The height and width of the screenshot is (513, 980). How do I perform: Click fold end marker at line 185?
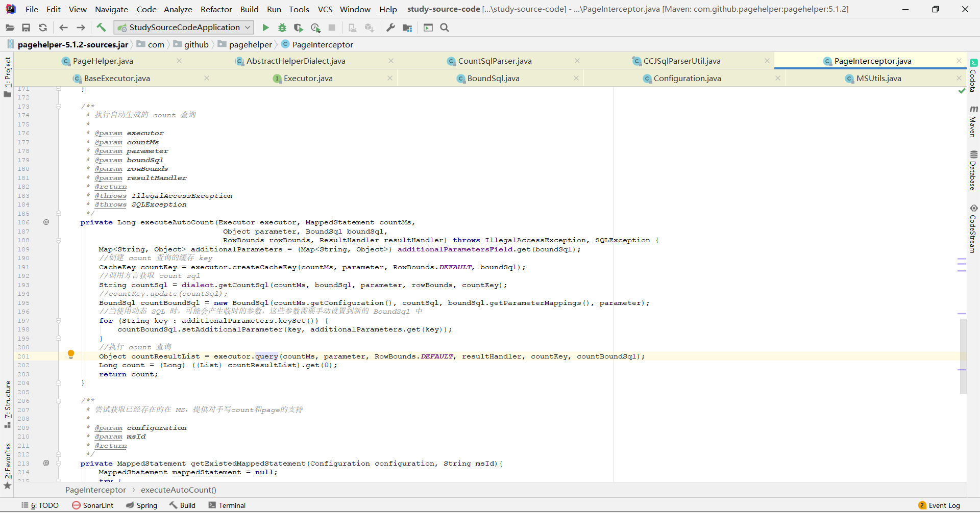click(59, 214)
